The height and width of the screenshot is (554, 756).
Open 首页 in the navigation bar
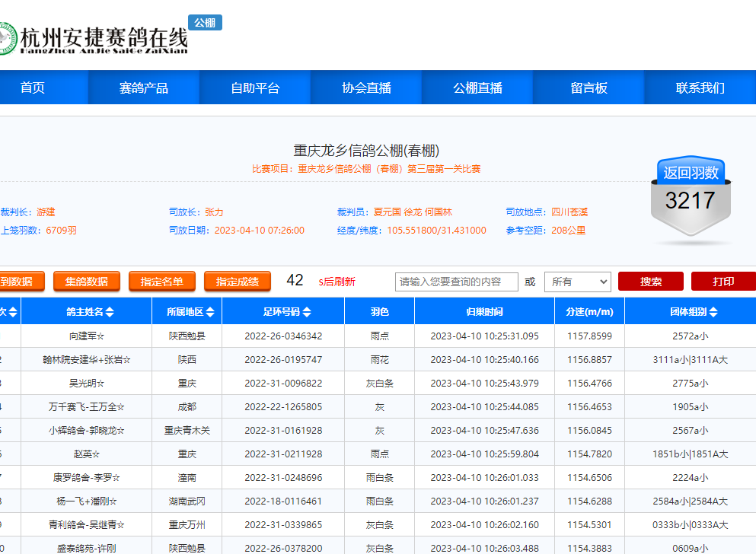tap(33, 88)
